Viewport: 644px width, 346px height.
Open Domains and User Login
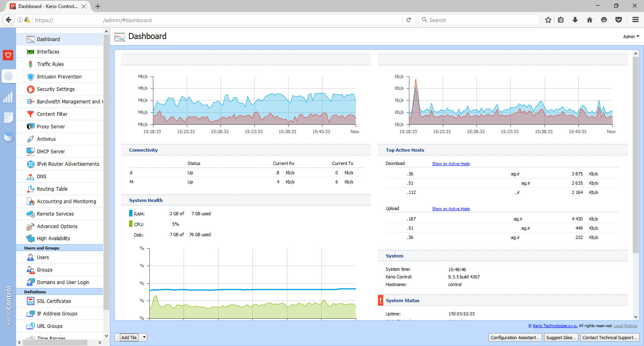(x=60, y=282)
